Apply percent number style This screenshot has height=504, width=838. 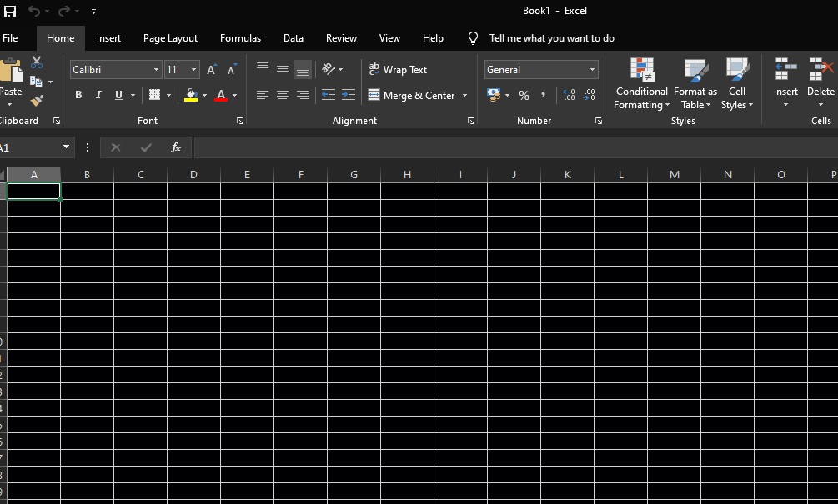[524, 95]
